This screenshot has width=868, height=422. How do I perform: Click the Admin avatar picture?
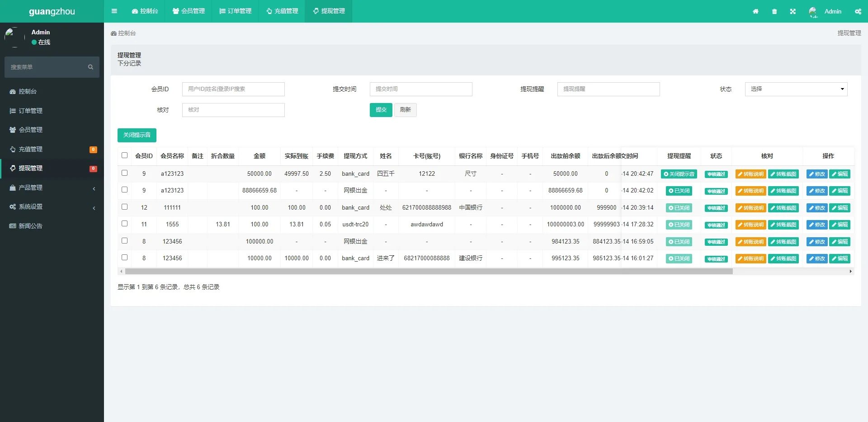point(813,11)
